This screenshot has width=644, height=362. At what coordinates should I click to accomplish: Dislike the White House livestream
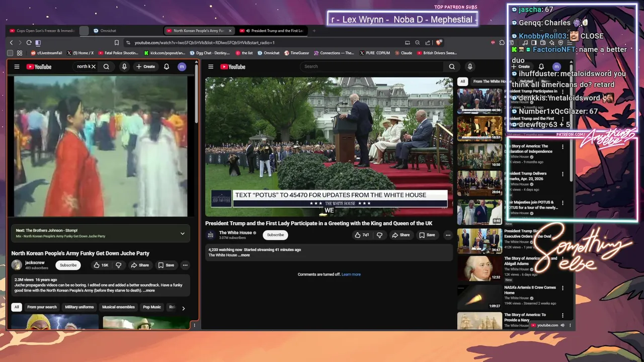380,235
